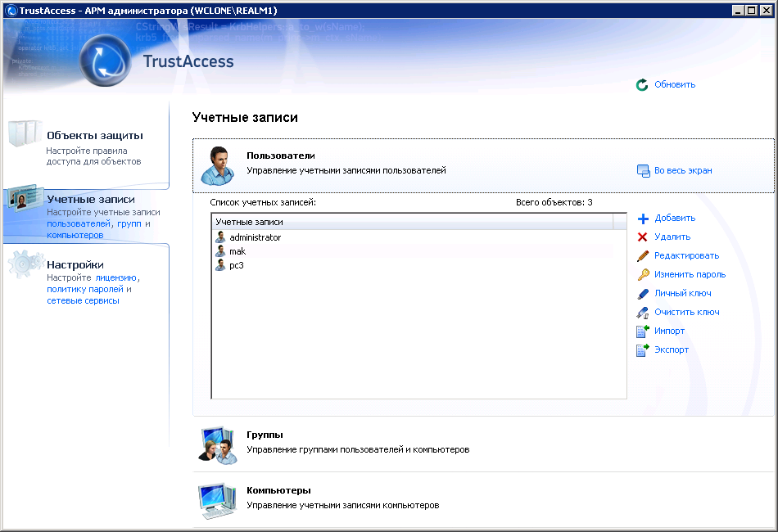Click the mak user icon
This screenshot has height=532, width=778.
coord(220,251)
